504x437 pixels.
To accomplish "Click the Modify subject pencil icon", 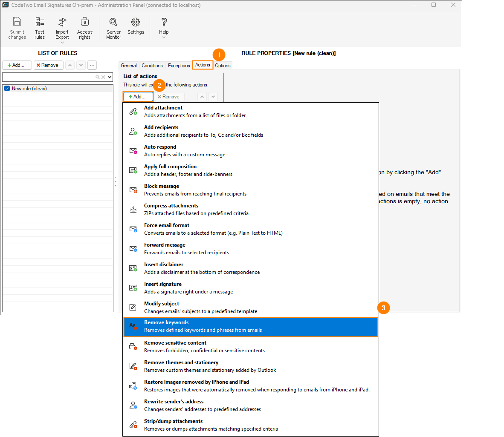I will click(133, 308).
